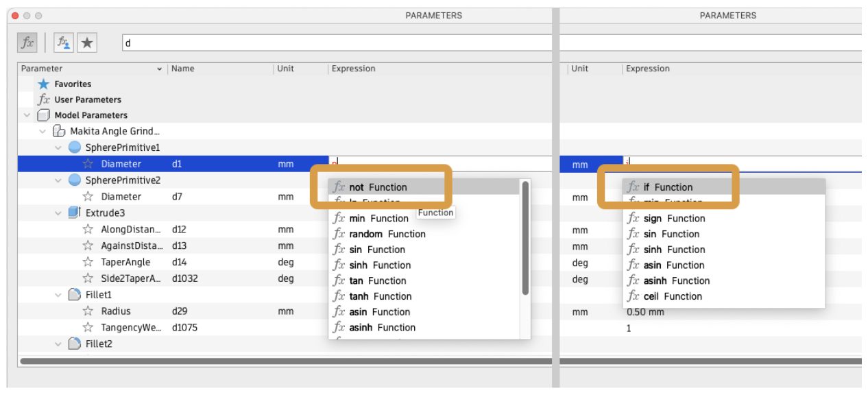Viewport: 868px width, 395px height.
Task: Choose 'not Function' from autocomplete list
Action: 424,187
